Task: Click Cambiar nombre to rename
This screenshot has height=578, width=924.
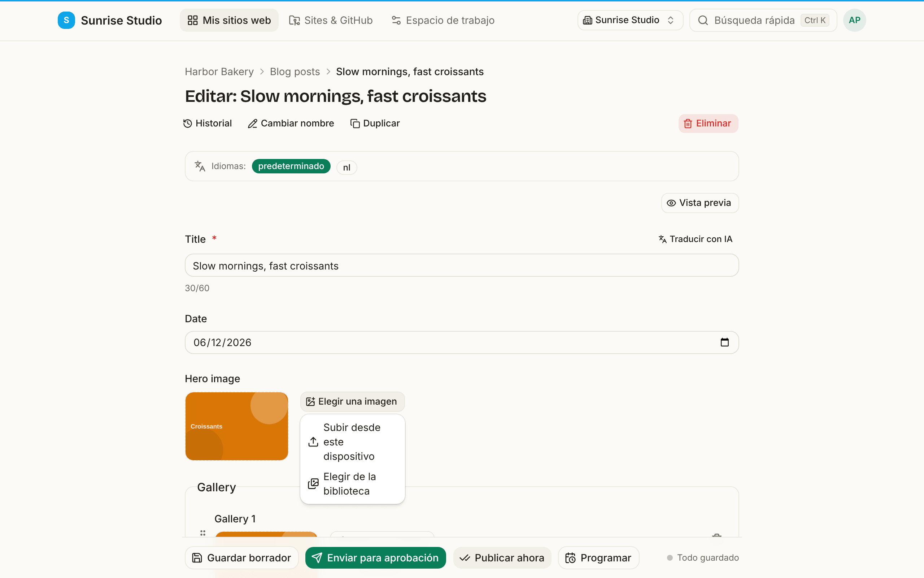Action: click(x=291, y=124)
